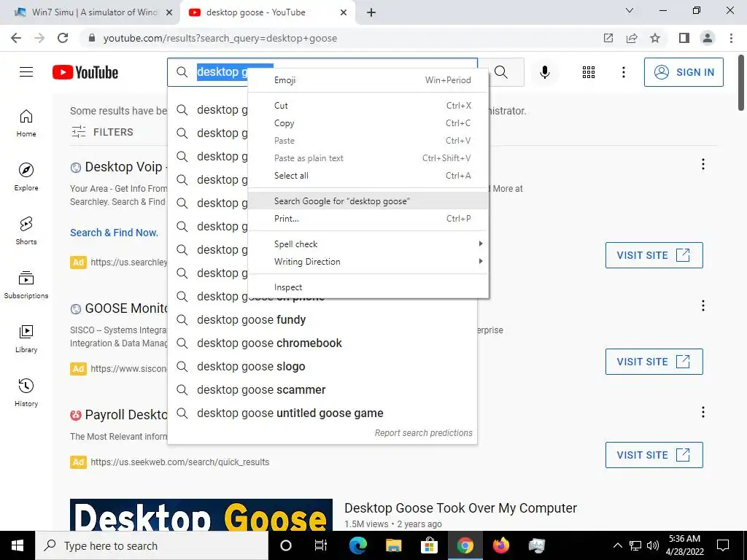
Task: Click the page vertical scrollbar thumb
Action: coord(741,82)
